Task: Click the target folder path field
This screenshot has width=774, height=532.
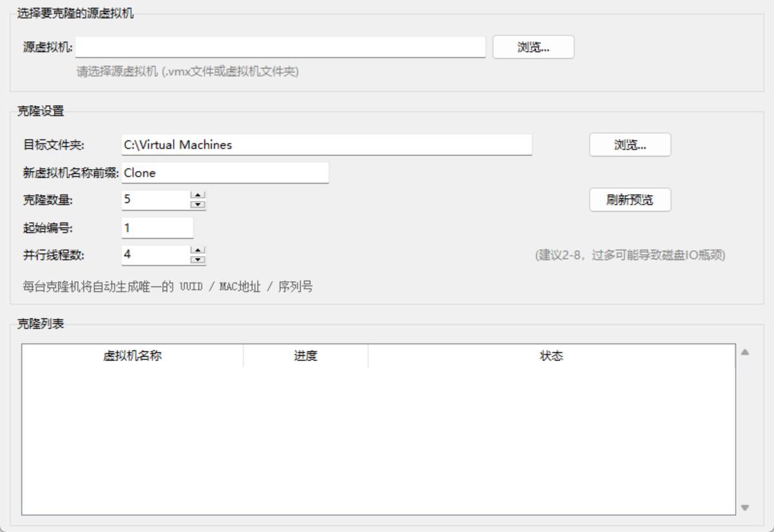Action: [326, 145]
